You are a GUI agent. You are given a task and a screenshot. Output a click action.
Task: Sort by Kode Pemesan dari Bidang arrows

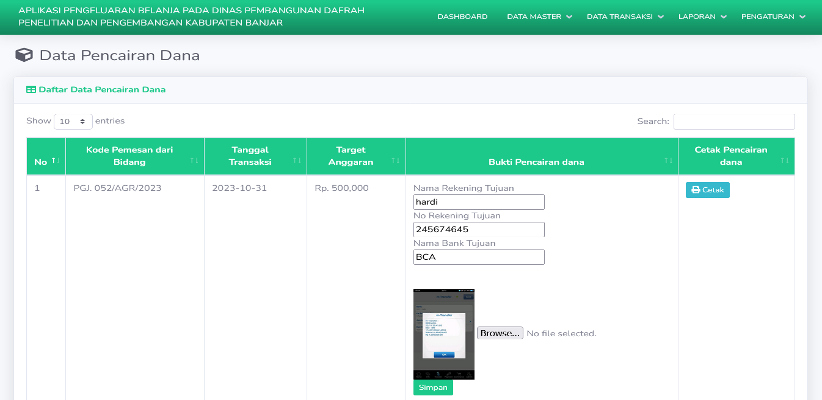(x=194, y=160)
